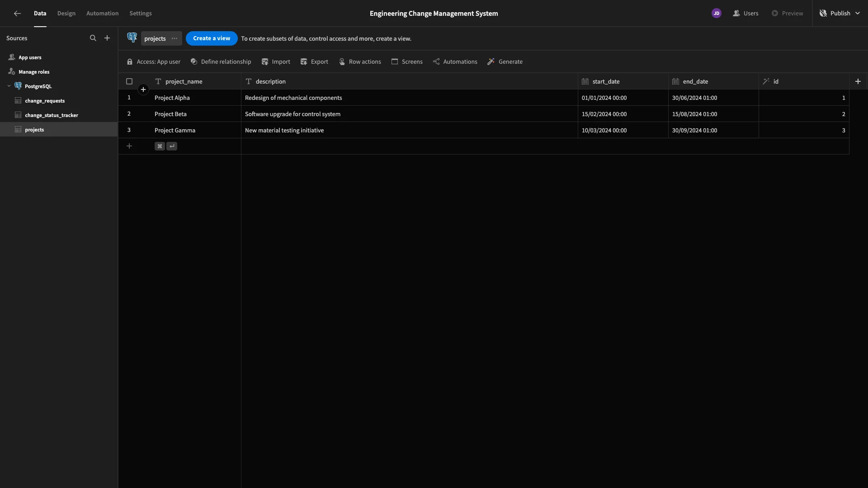Open the change_requests table
Screen dimensions: 868x488
click(59, 101)
